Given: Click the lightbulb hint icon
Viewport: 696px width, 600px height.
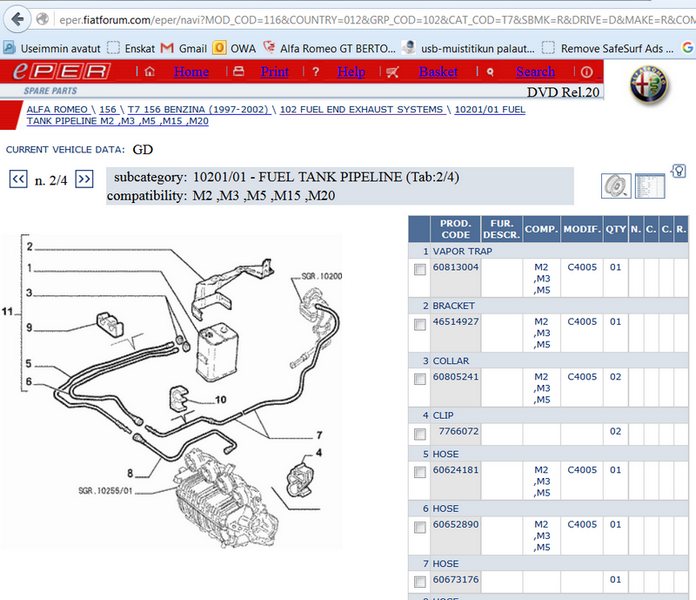Looking at the screenshot, I should point(679,171).
